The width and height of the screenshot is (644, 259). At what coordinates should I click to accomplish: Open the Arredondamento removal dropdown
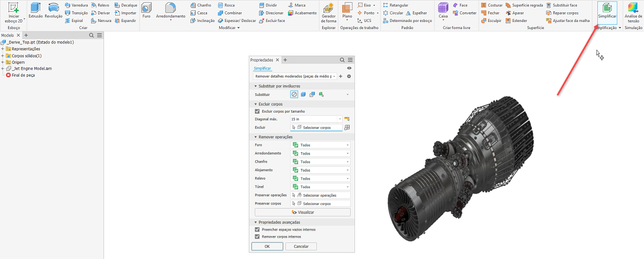(320, 153)
